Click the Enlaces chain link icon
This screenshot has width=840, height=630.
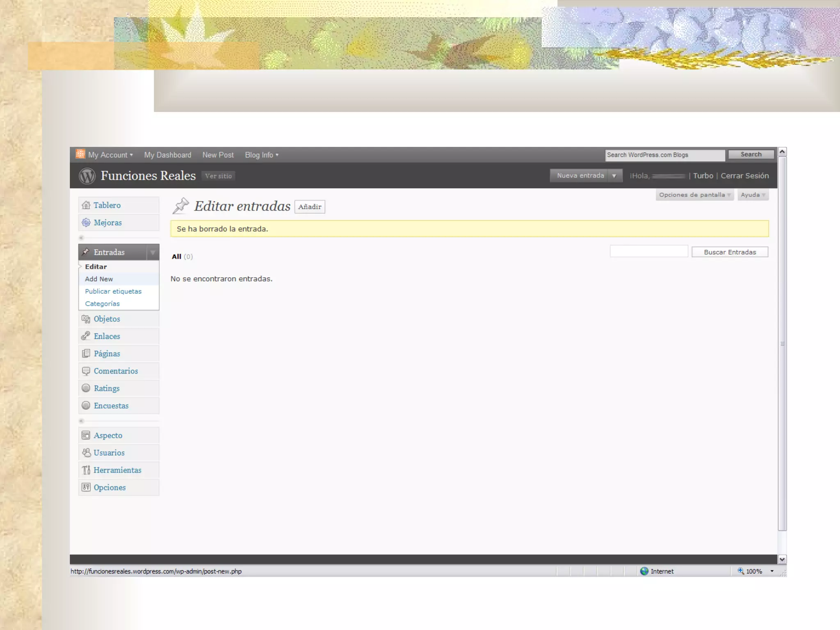coord(86,336)
